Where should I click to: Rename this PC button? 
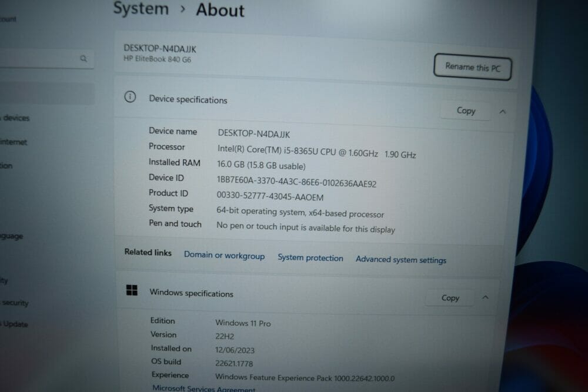[x=473, y=67]
